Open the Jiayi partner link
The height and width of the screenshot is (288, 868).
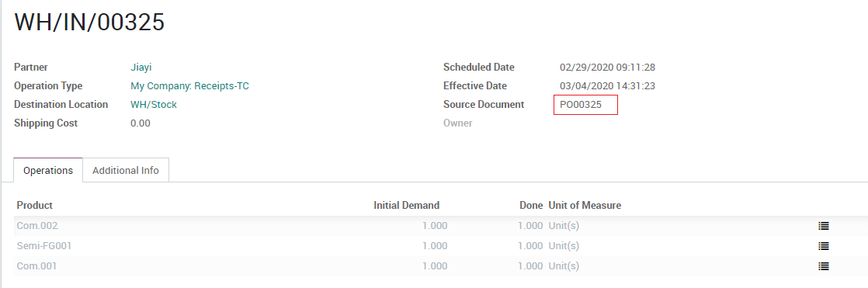[x=141, y=68]
